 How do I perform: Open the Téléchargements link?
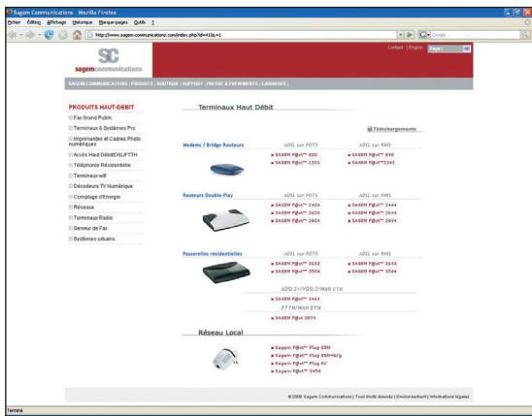click(x=394, y=129)
